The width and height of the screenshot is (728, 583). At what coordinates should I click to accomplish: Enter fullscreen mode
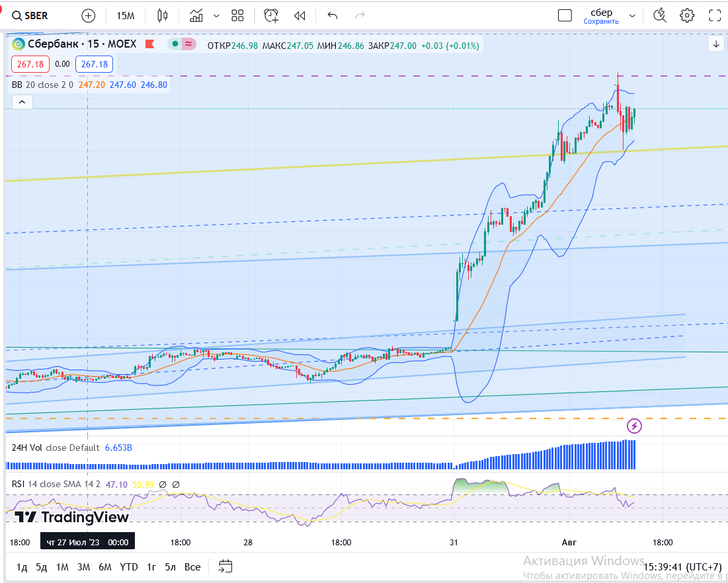pos(715,16)
